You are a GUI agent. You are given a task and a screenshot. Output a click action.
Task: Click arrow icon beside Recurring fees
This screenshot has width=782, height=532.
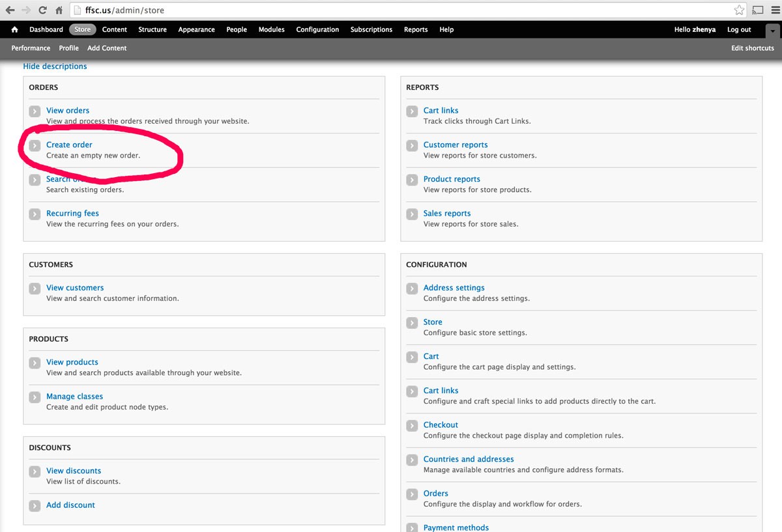35,214
